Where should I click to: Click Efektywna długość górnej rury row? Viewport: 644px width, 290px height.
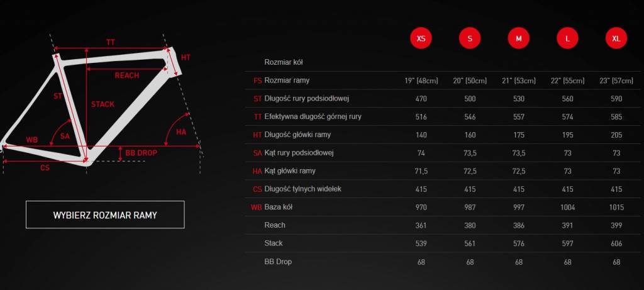(313, 117)
